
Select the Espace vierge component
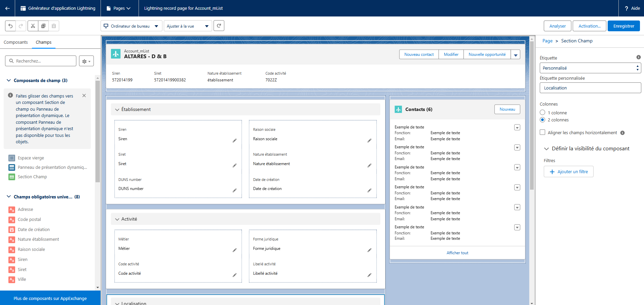31,158
